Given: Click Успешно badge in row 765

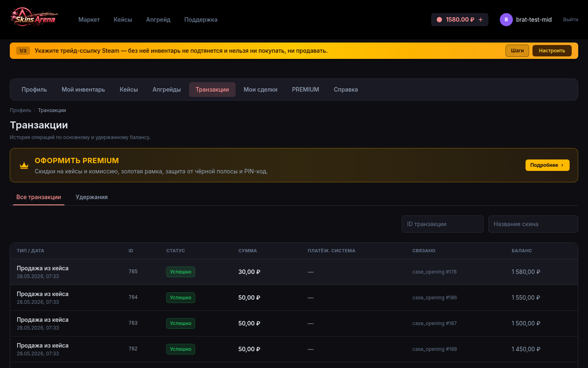Looking at the screenshot, I should tap(180, 272).
